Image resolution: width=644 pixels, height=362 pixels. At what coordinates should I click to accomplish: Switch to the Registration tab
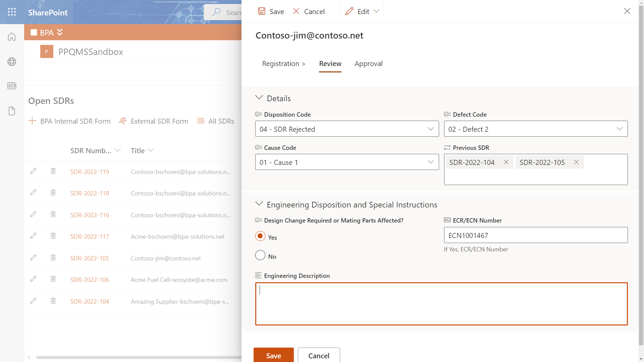[284, 64]
